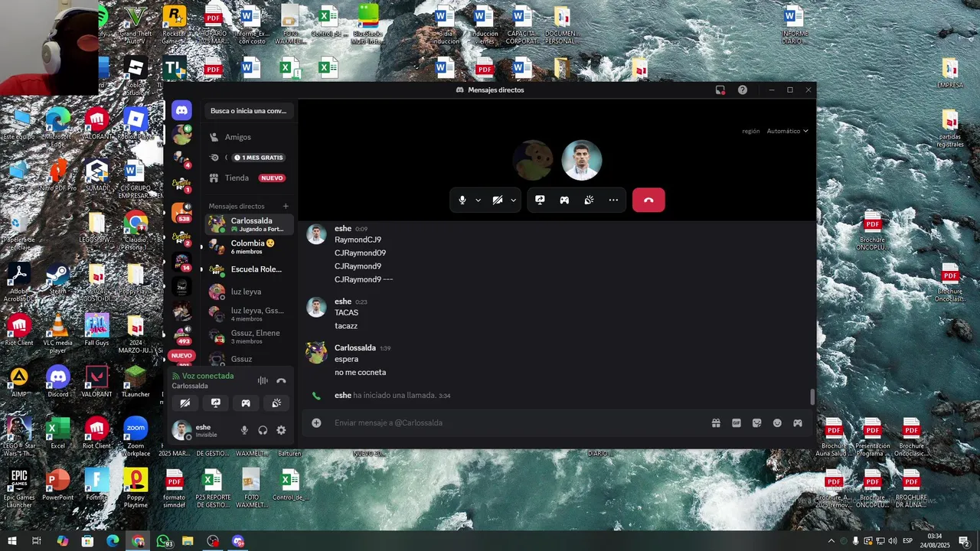Viewport: 980px width, 551px height.
Task: Open the Nitro 1 MES GRATIS entry
Action: [x=250, y=157]
